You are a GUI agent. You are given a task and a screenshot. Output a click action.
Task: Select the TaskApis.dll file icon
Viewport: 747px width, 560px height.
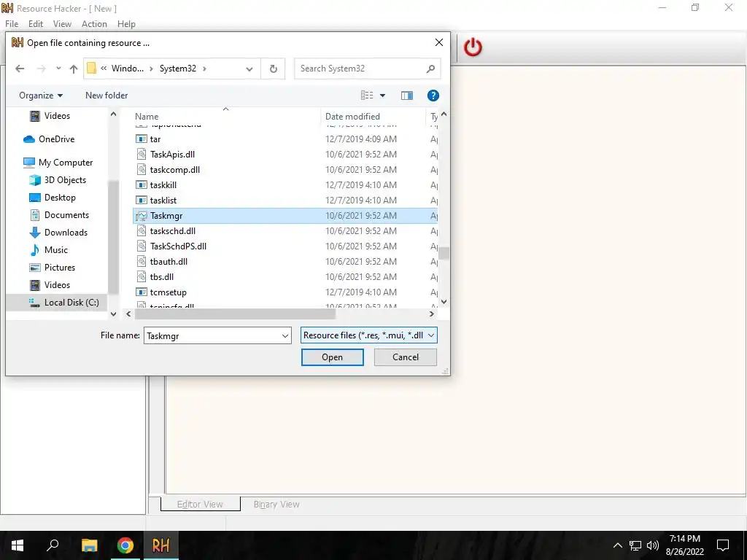click(x=142, y=155)
